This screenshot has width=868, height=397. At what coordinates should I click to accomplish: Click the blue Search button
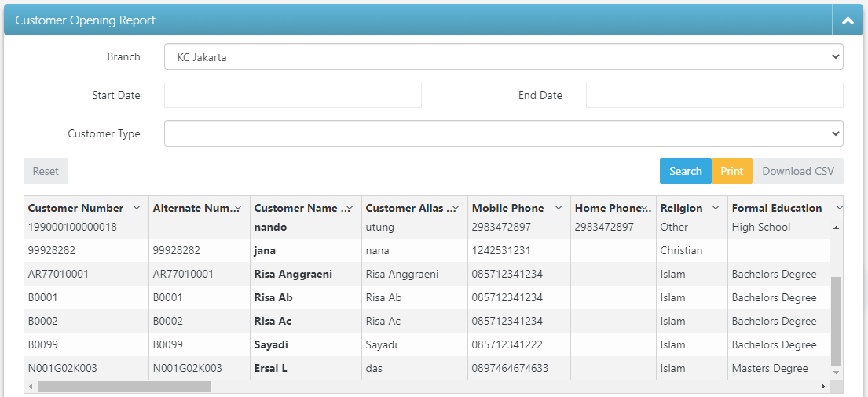[x=685, y=171]
